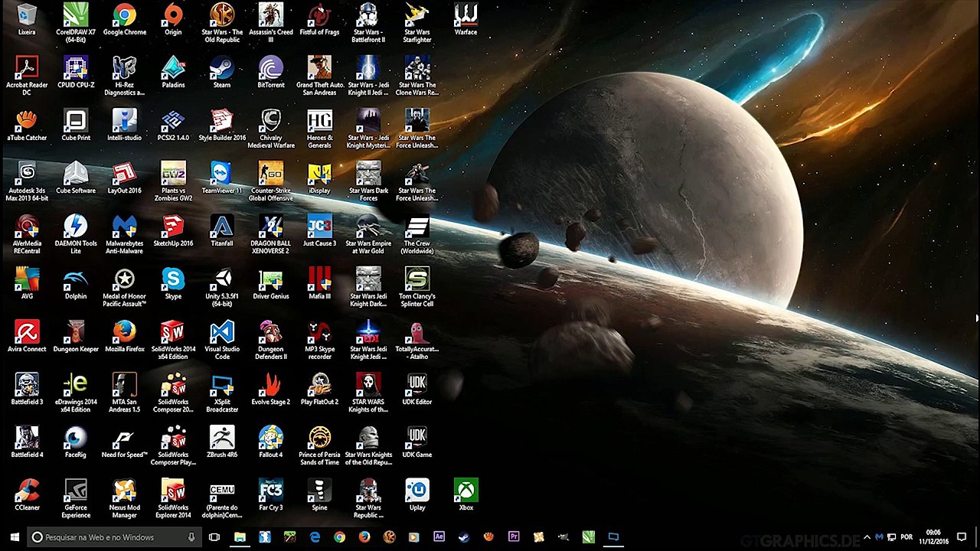The image size is (980, 551).
Task: Click the SketchUp 2016 desktop icon
Action: [x=173, y=231]
